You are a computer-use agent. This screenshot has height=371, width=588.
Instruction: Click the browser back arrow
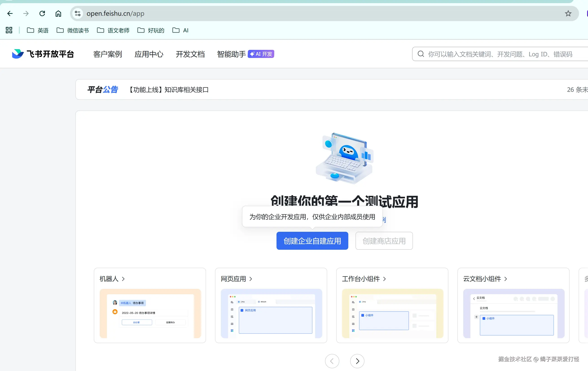tap(10, 13)
